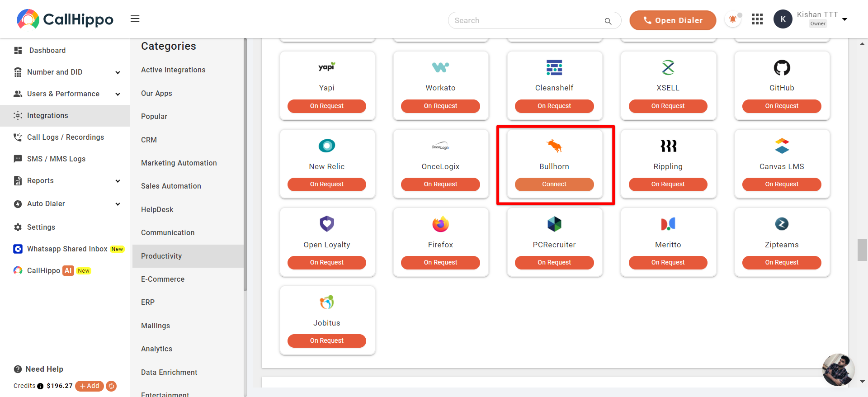868x397 pixels.
Task: Click the Cleanshelf logo icon
Action: coord(554,67)
